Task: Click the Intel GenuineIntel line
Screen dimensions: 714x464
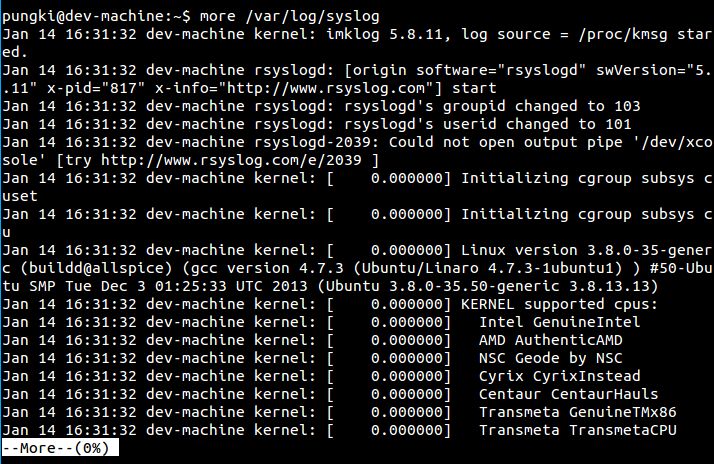Action: click(559, 322)
